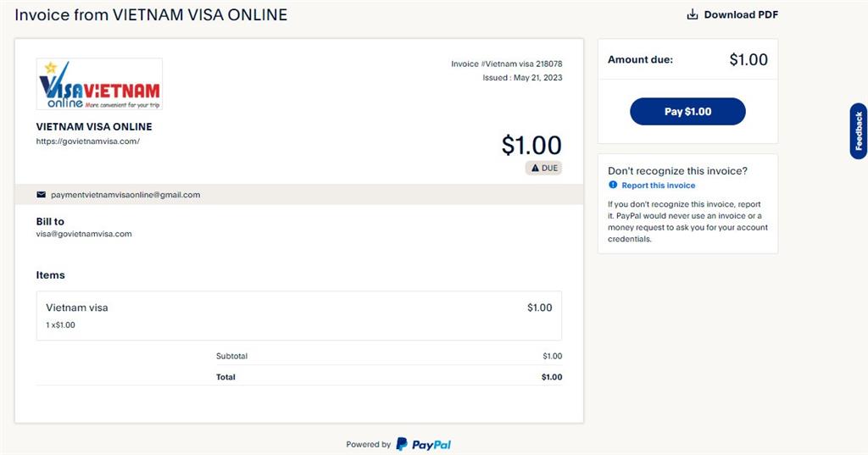868x455 pixels.
Task: Click the VIETNAM VISA ONLINE merchant name
Action: [x=94, y=127]
